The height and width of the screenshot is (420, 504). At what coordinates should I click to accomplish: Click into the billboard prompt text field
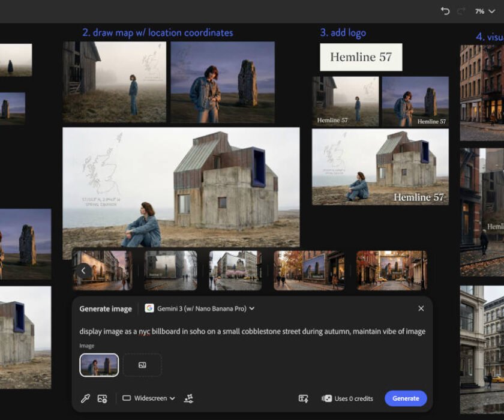pos(252,331)
